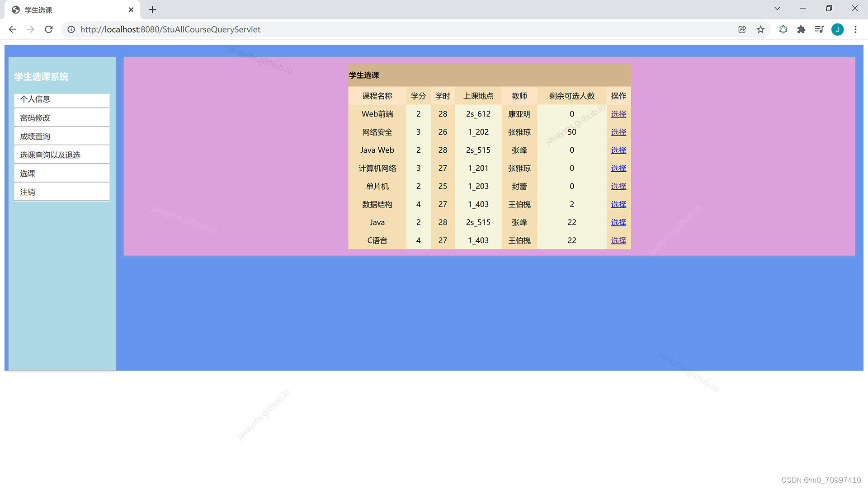Image resolution: width=868 pixels, height=488 pixels.
Task: Expand the tab search dropdown arrow
Action: click(x=777, y=9)
